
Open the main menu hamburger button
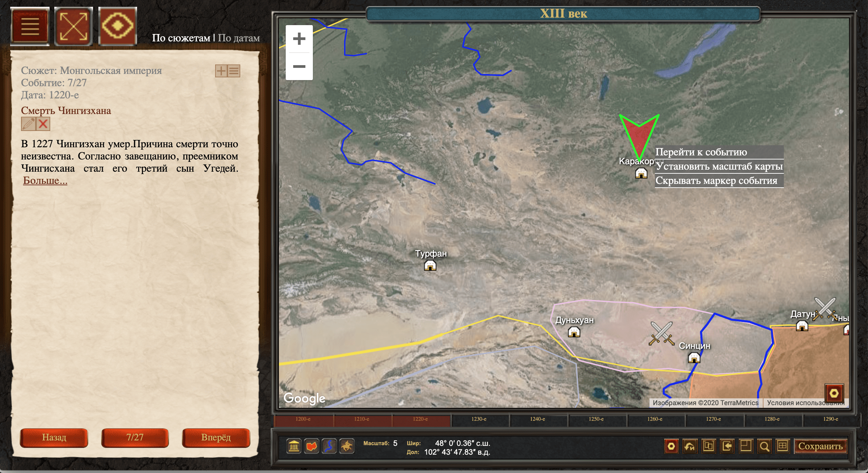[30, 26]
